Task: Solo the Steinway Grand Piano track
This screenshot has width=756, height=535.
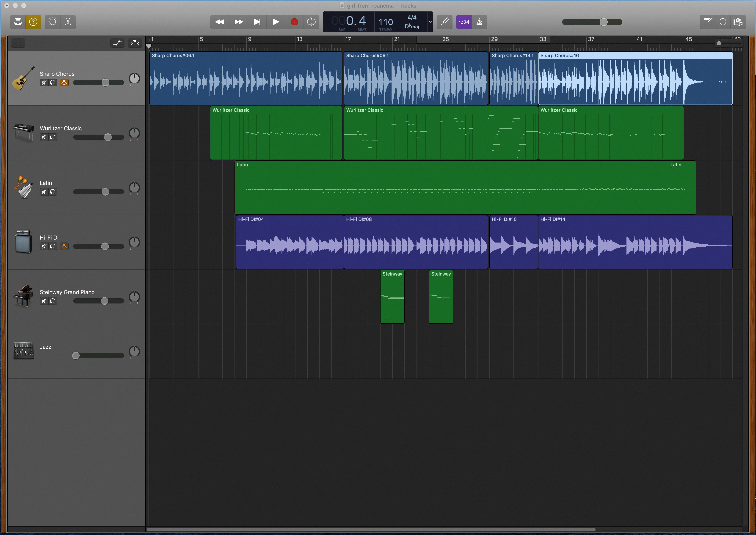Action: point(53,301)
